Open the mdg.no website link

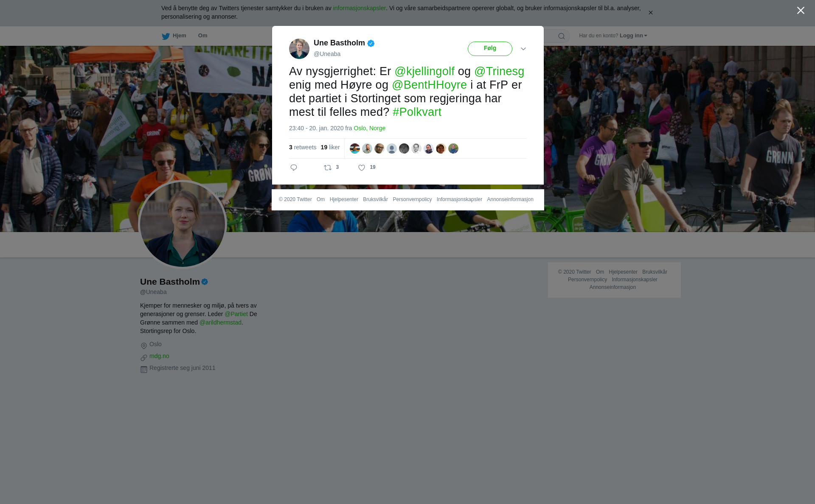tap(159, 356)
